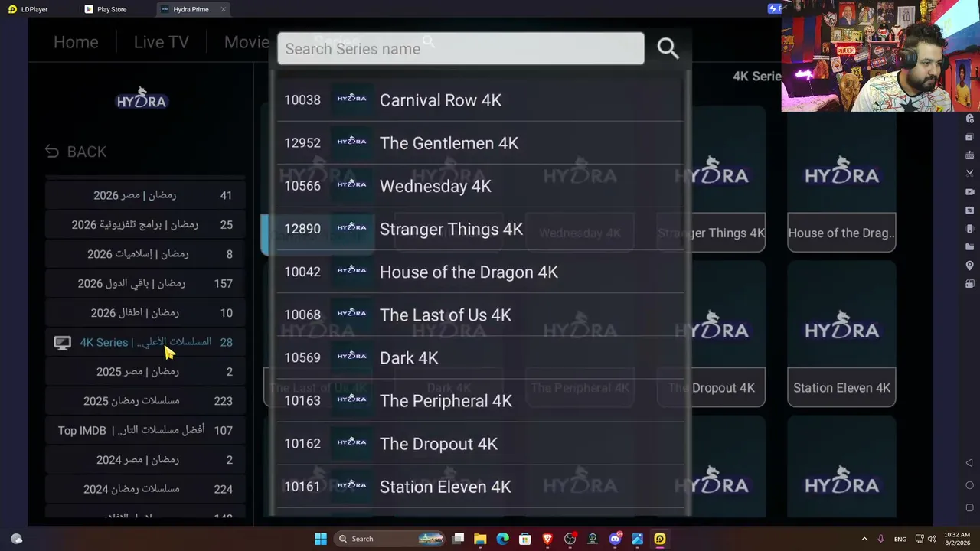Open the Top IMDB category
Screen dimensions: 980x551
145,430
